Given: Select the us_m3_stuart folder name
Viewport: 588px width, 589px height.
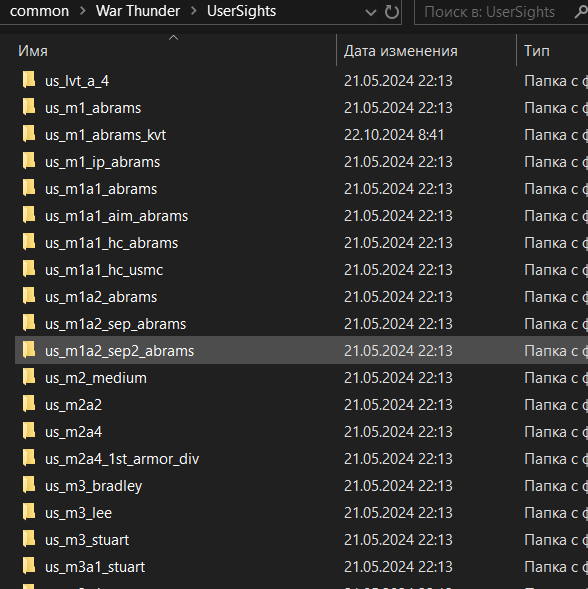Looking at the screenshot, I should pos(87,541).
